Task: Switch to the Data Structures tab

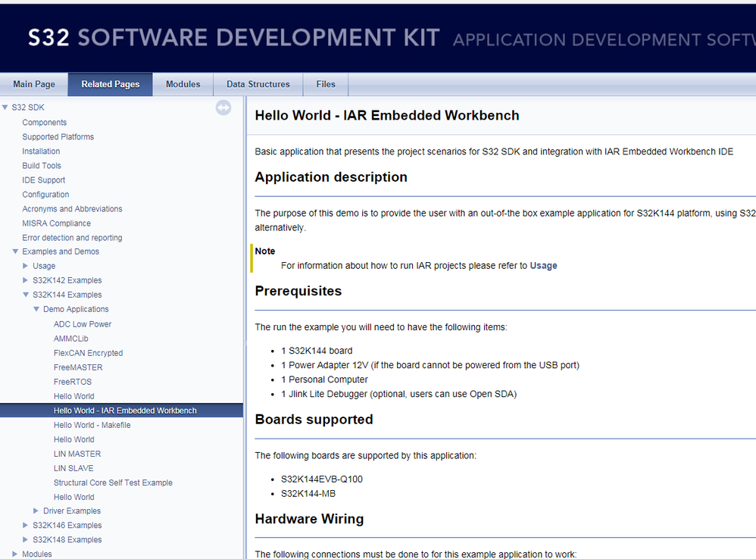Action: click(x=258, y=84)
